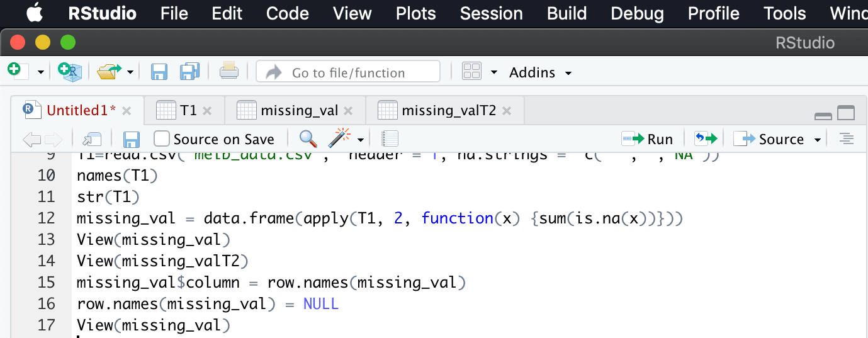The height and width of the screenshot is (338, 868).
Task: Click the Go to file/function field
Action: pyautogui.click(x=348, y=72)
